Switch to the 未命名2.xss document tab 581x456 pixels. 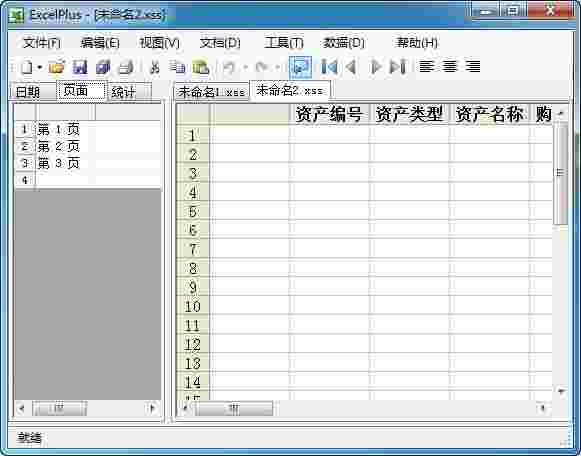click(x=290, y=90)
